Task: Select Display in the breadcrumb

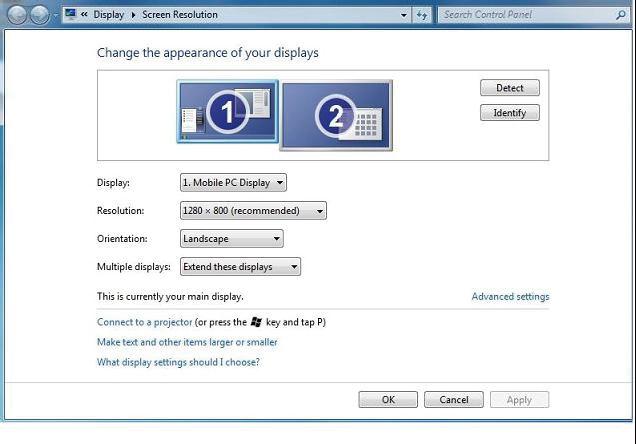Action: 108,15
